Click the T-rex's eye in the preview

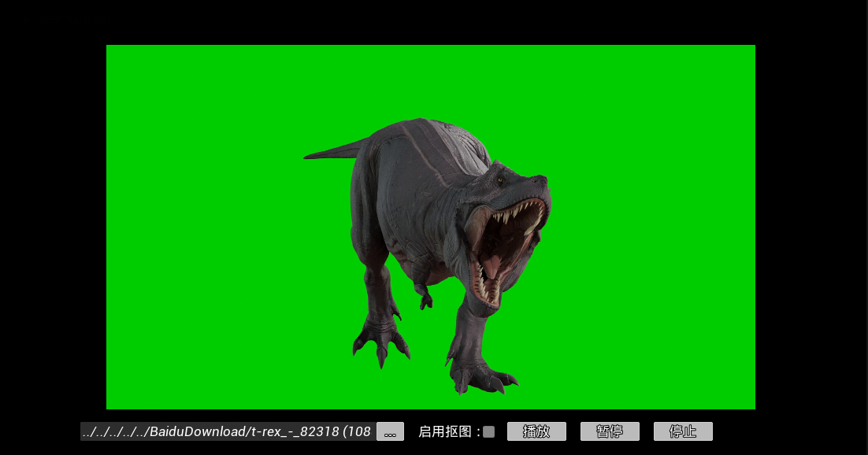coord(500,181)
